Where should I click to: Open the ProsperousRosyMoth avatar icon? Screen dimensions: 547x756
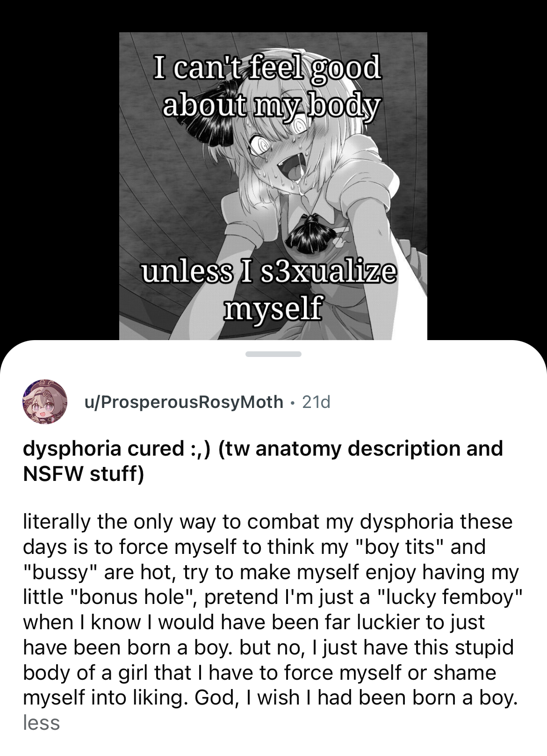click(44, 402)
